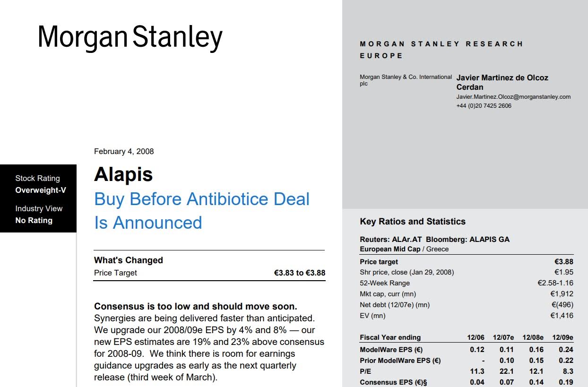Click the Morgan Stanley logo
Screen dimensions: 588x387
coord(130,37)
